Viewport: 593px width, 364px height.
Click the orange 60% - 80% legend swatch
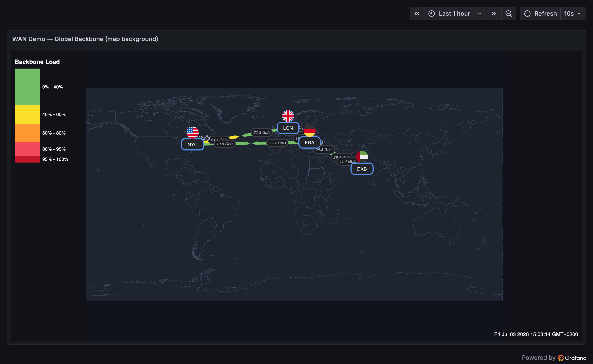pyautogui.click(x=28, y=133)
